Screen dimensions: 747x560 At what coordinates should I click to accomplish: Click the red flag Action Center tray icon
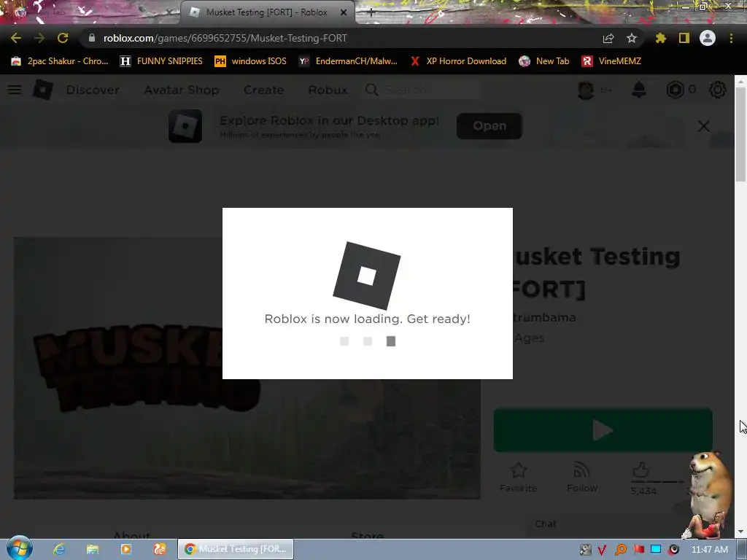[638, 550]
